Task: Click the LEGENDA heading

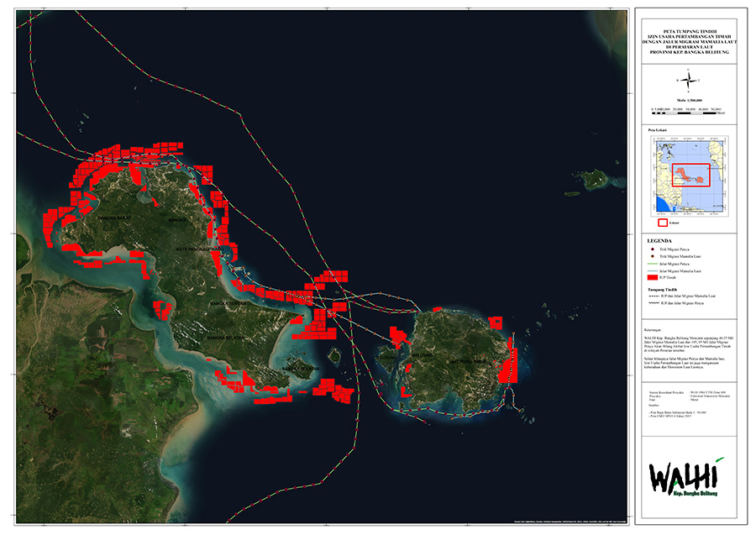Action: (x=658, y=239)
